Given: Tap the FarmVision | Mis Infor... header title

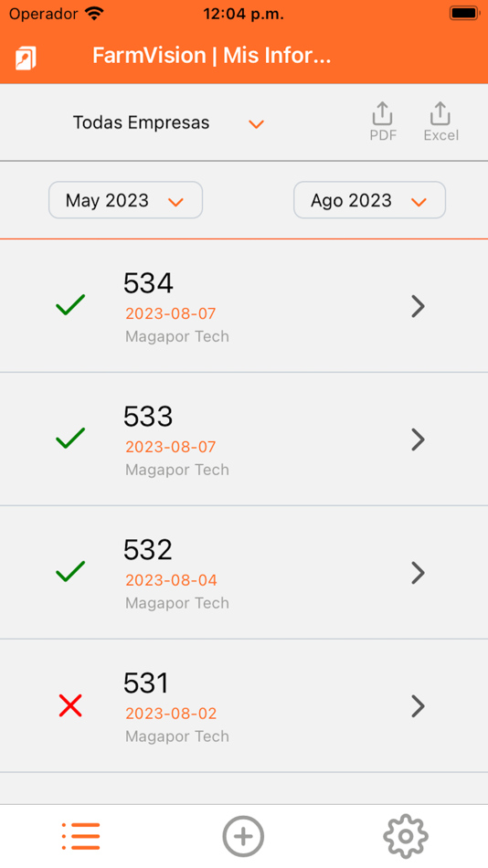Looking at the screenshot, I should (x=212, y=56).
